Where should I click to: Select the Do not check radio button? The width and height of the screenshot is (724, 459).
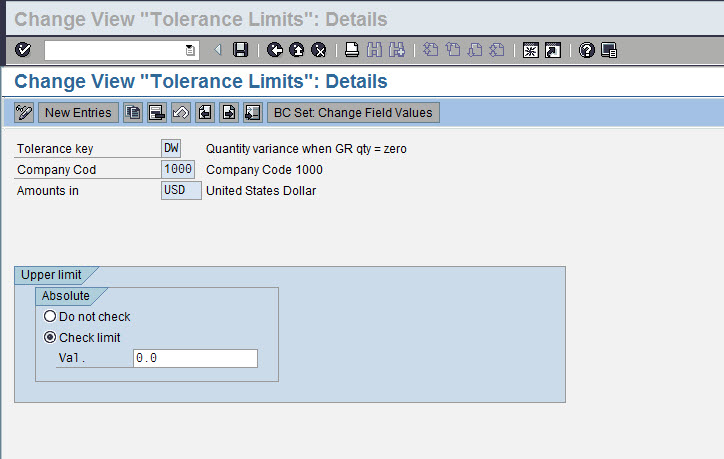[x=49, y=317]
